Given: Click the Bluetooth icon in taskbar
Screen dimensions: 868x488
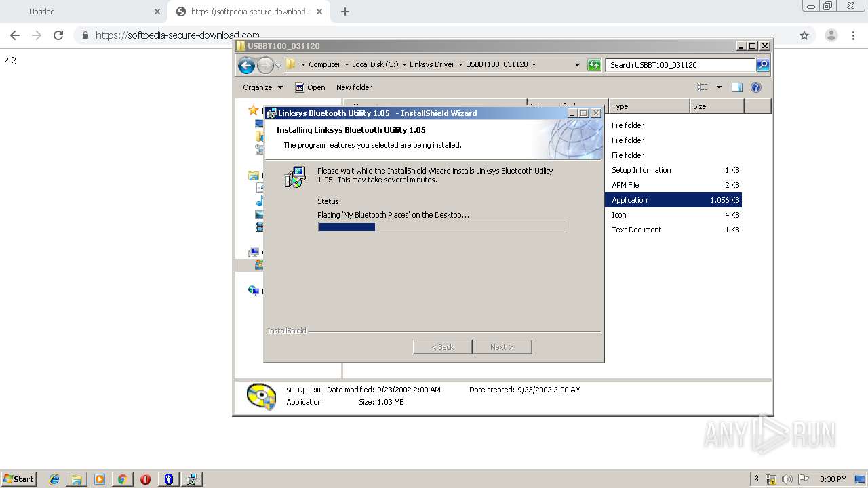Looking at the screenshot, I should pos(169,479).
